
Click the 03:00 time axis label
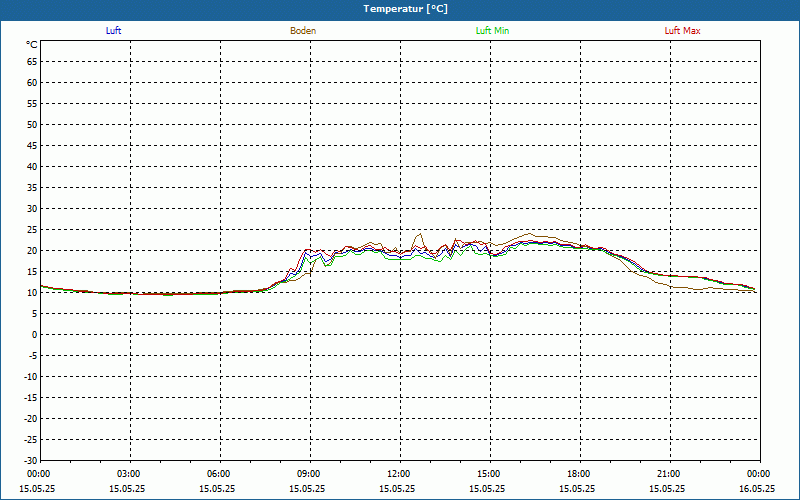[x=128, y=474]
